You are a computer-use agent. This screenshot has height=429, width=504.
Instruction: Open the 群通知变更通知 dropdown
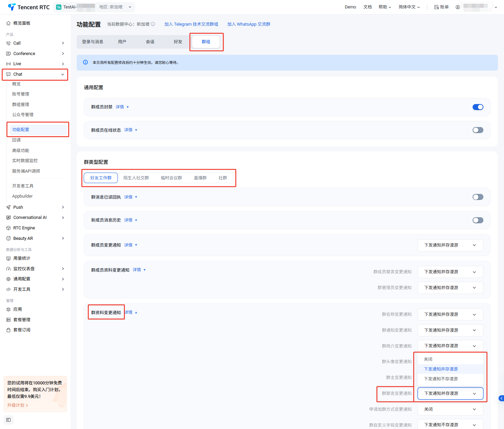pos(450,330)
